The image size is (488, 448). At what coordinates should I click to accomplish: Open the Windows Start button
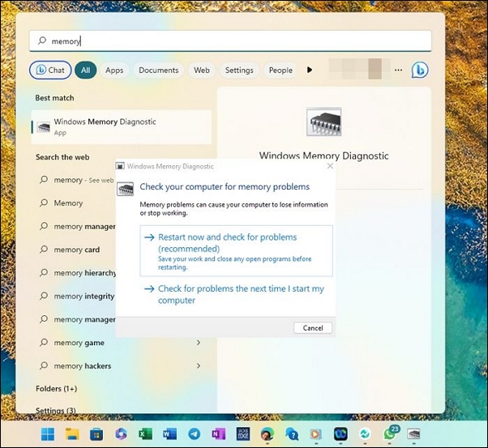click(48, 434)
